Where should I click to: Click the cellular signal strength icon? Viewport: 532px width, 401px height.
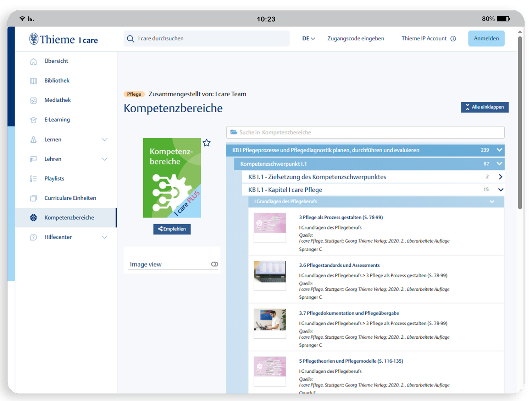click(31, 19)
